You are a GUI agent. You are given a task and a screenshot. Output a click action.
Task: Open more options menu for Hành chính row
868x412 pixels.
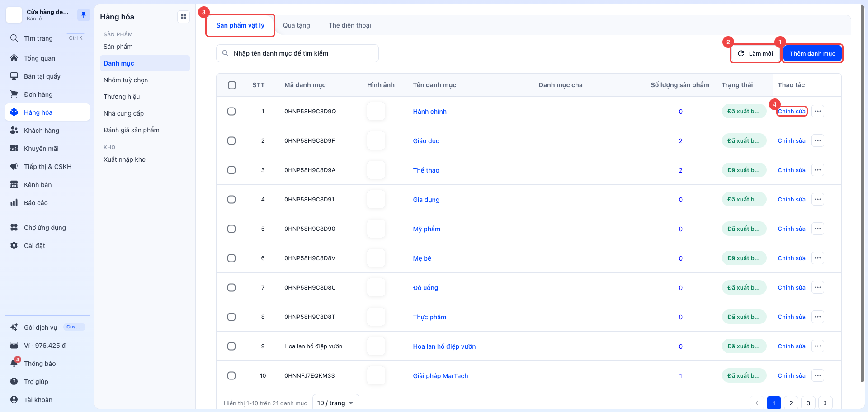(818, 111)
